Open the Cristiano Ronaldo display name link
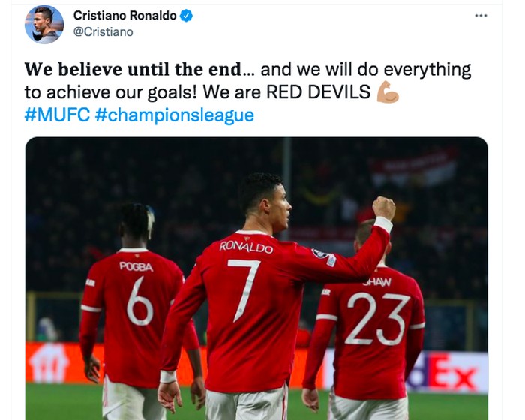This screenshot has width=525, height=420. click(x=125, y=16)
